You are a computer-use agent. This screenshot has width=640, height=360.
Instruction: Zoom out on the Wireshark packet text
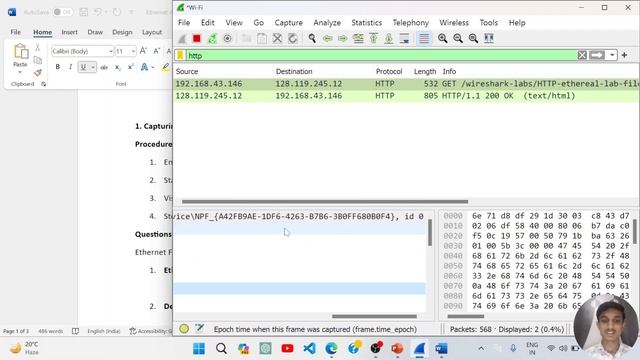[458, 38]
